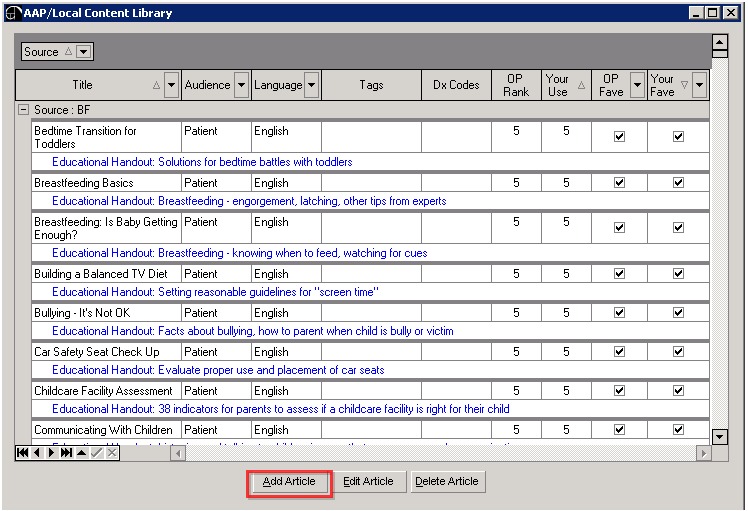Toggle OP Fave for Car Safety Seat Check Up
748x511 pixels.
619,352
